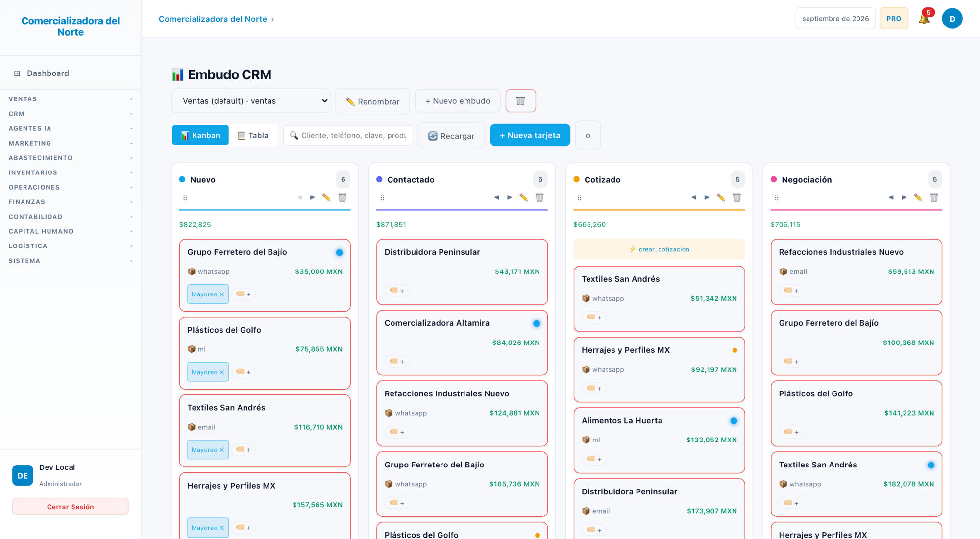Delete the Nuevo column
This screenshot has height=539, width=980.
343,197
